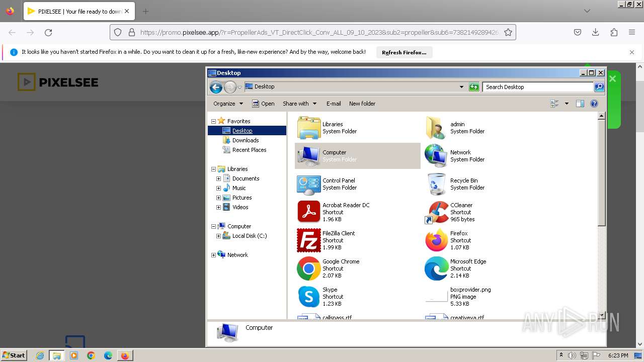644x362 pixels.
Task: Select the Google Chrome shortcut icon
Action: (x=308, y=268)
